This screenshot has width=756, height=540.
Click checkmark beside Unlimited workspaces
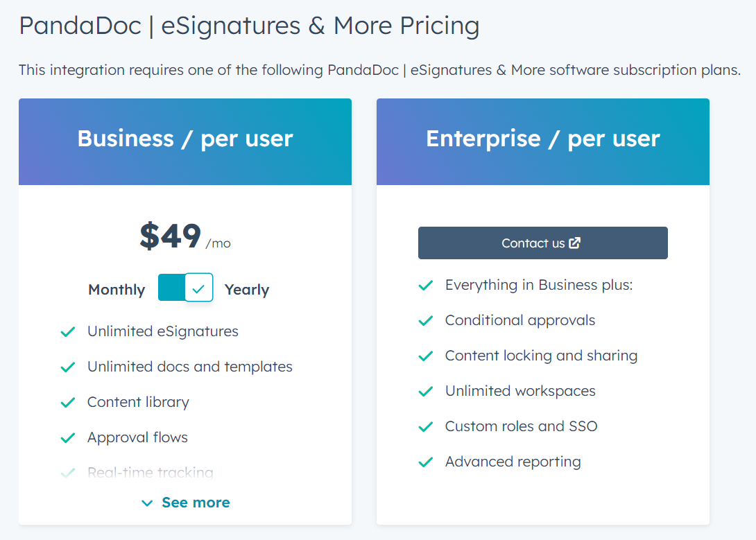point(426,392)
